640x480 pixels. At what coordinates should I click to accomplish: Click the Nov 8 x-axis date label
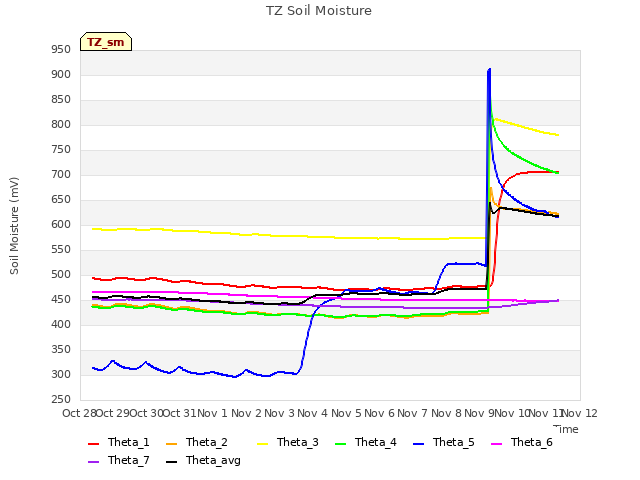[446, 413]
